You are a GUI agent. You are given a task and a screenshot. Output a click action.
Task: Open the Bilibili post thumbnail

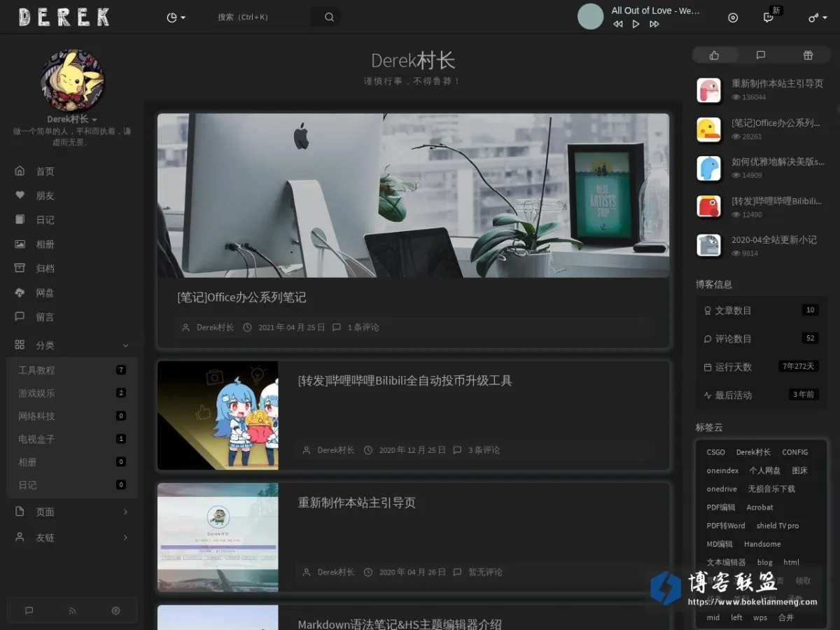tap(218, 415)
